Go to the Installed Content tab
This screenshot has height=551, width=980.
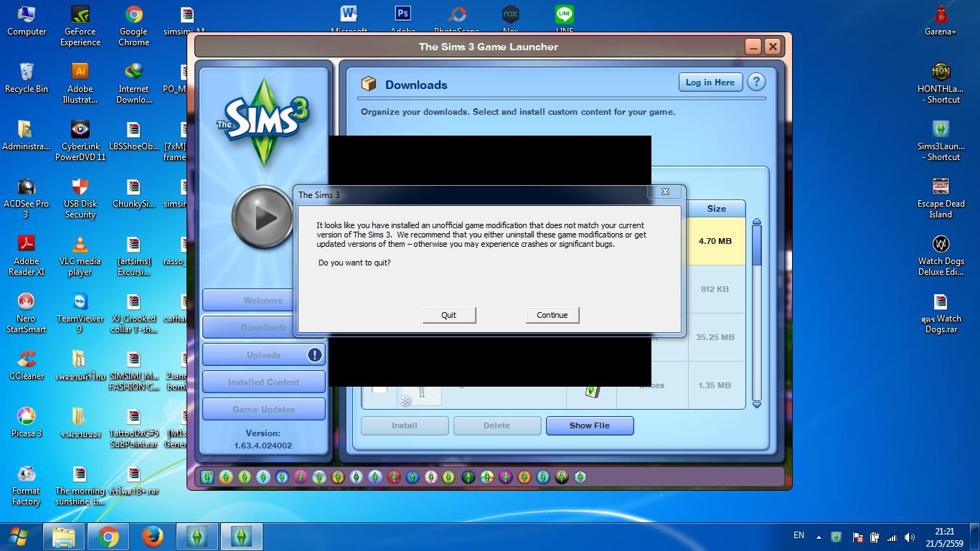click(263, 382)
